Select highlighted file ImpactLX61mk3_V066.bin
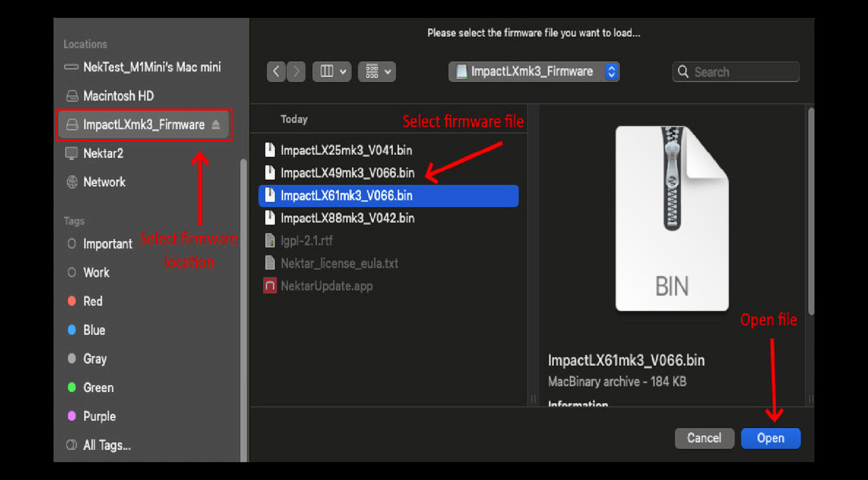The width and height of the screenshot is (868, 480). coord(388,195)
